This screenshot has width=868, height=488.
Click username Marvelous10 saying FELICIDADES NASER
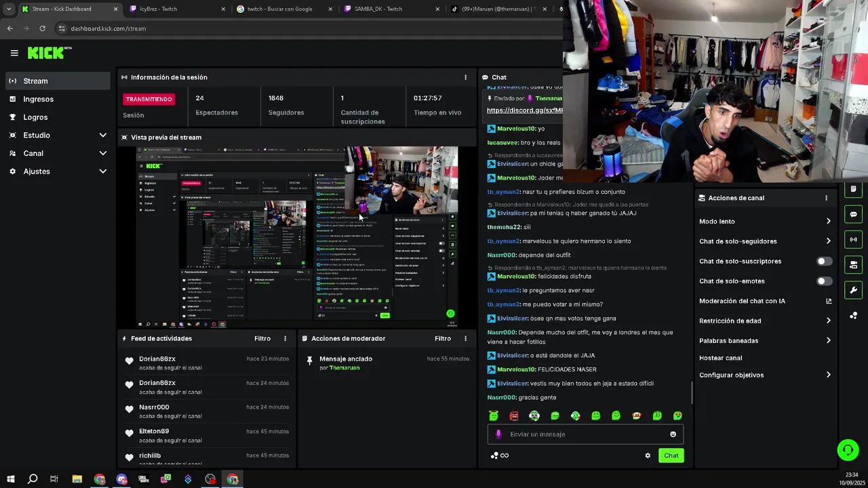click(x=516, y=369)
